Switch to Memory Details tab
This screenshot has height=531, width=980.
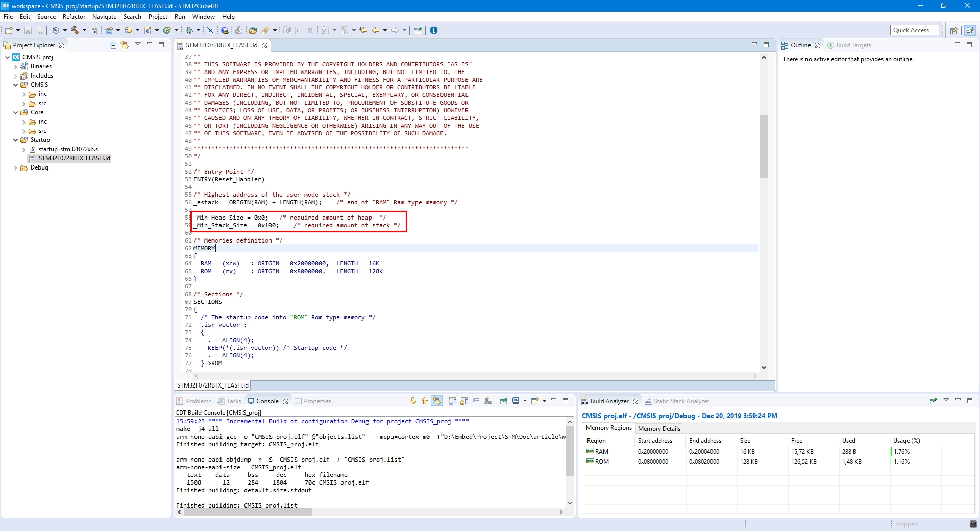click(x=658, y=429)
